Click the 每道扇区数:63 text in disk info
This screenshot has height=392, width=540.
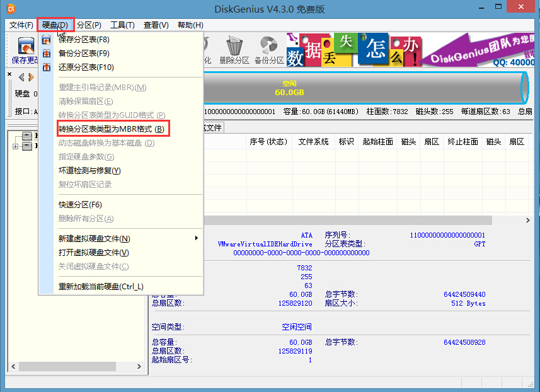pyautogui.click(x=486, y=112)
